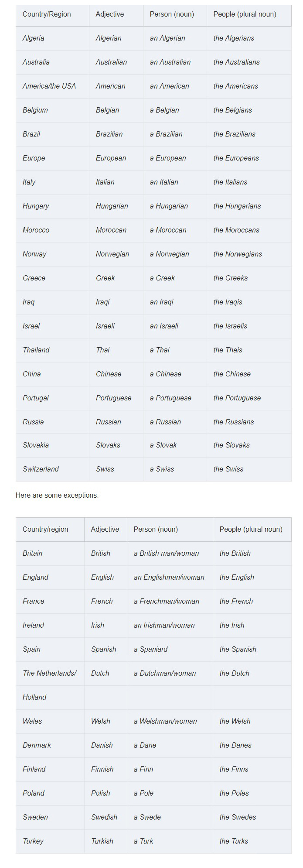Click the 'a Slovak' cell
The image size is (303, 868).
(x=175, y=445)
